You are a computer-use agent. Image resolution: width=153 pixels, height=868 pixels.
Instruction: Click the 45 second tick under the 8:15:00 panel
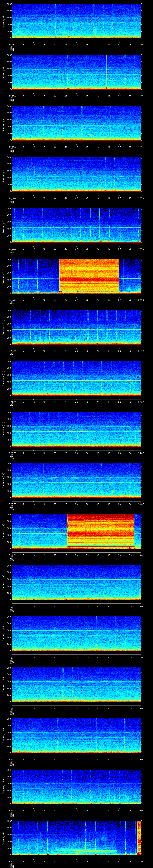[x=109, y=96]
